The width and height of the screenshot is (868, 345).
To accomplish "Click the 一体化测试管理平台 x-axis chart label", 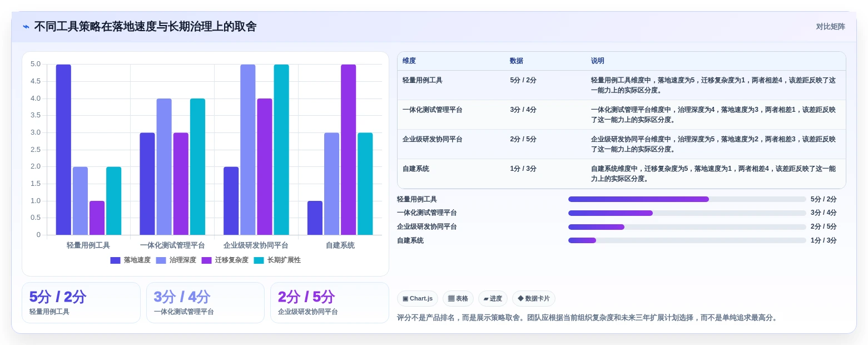I will [x=172, y=245].
